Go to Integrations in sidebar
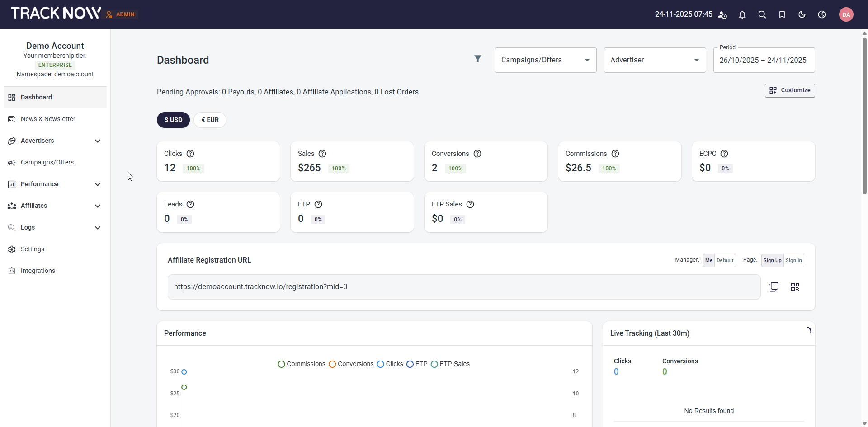 click(x=38, y=271)
